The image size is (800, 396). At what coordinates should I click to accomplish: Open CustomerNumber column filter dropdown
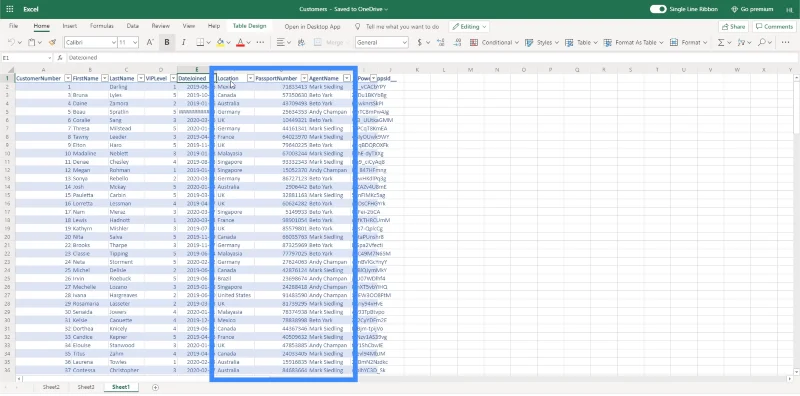click(68, 78)
